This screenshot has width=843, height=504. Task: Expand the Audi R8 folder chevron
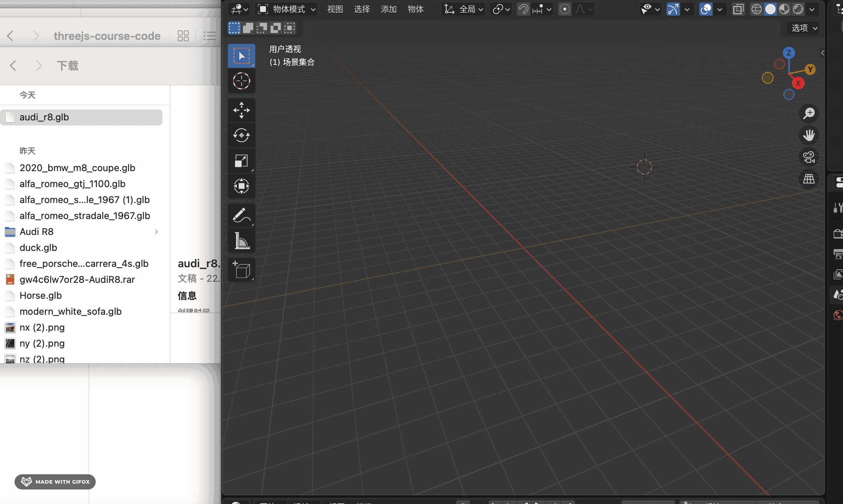point(156,232)
